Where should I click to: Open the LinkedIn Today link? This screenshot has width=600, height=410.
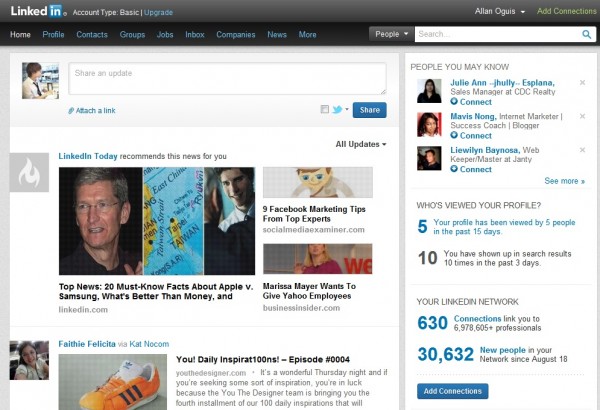pos(88,156)
